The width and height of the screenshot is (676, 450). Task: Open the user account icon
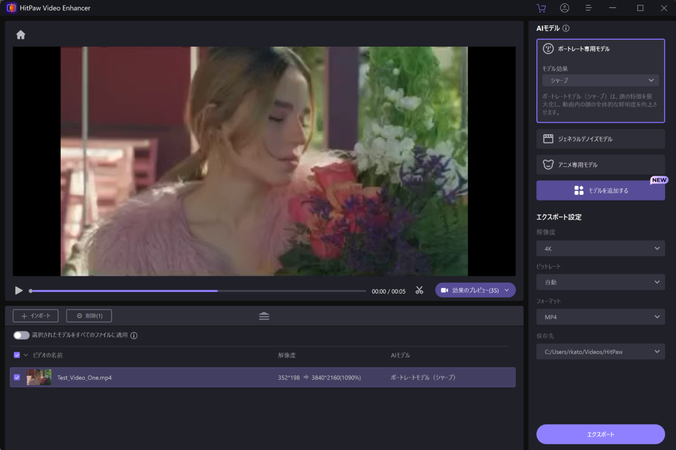coord(564,8)
